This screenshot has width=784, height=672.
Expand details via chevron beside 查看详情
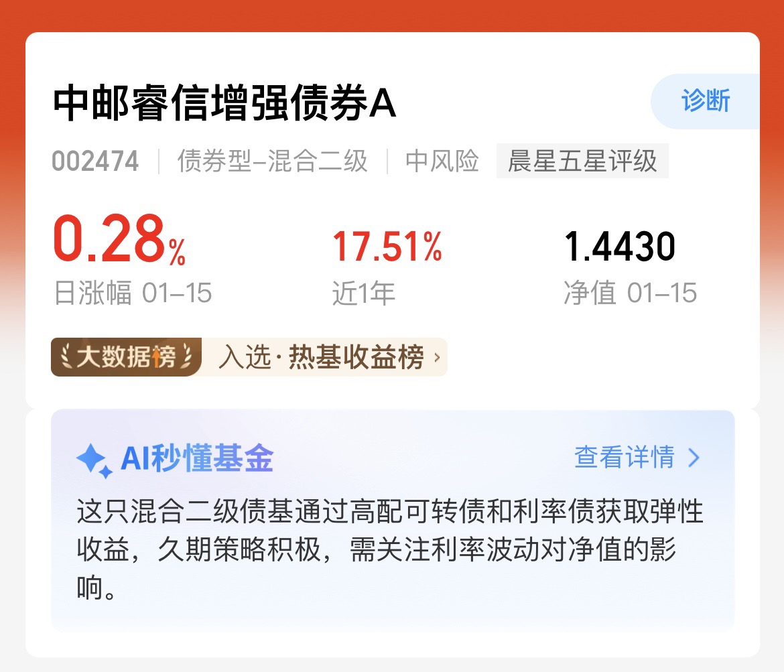tap(694, 458)
